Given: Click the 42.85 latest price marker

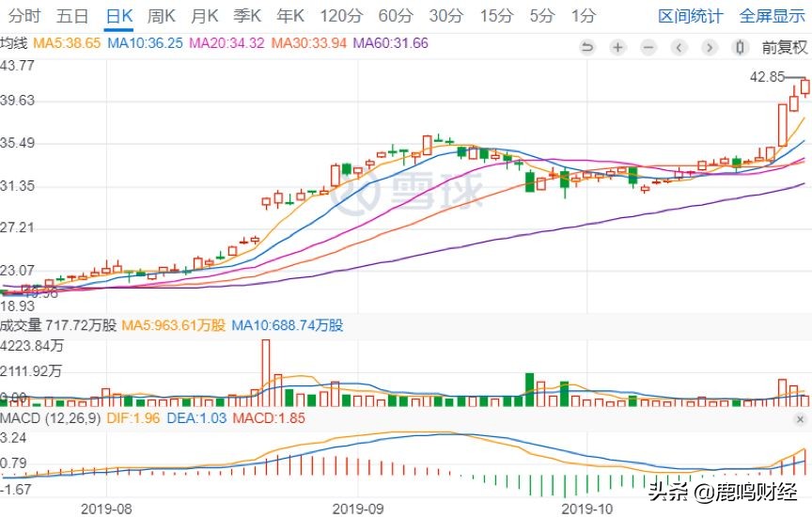Looking at the screenshot, I should coord(767,76).
